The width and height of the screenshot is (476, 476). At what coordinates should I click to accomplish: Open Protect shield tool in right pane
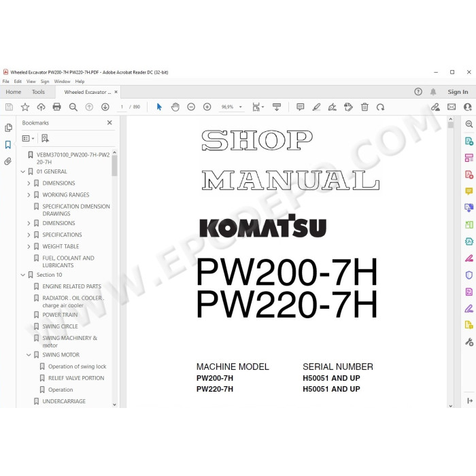pos(469,275)
